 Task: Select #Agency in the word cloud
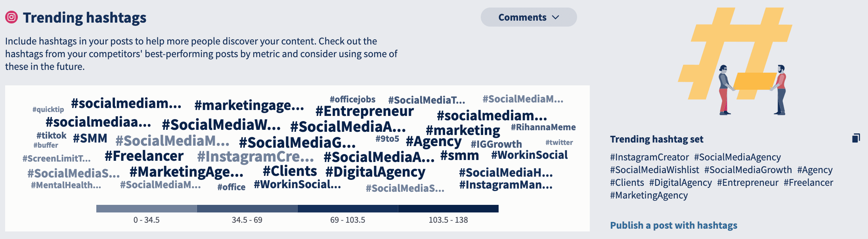(x=434, y=141)
